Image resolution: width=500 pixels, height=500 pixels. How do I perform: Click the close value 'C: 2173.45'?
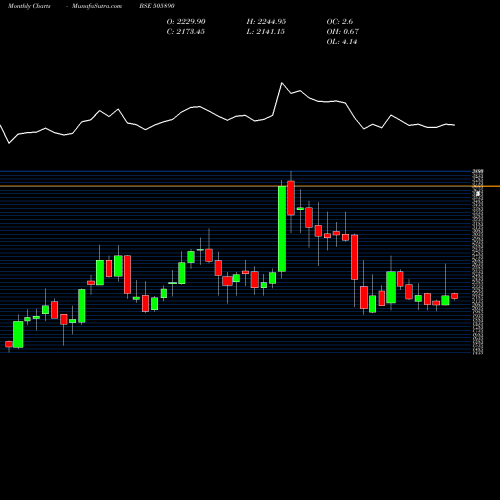tap(185, 31)
